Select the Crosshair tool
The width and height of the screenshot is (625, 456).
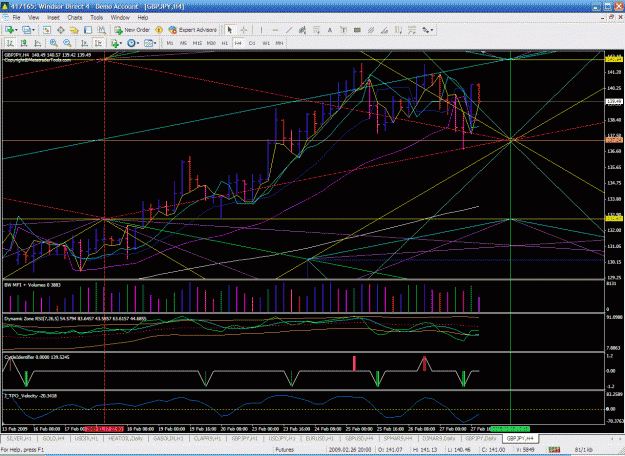244,30
